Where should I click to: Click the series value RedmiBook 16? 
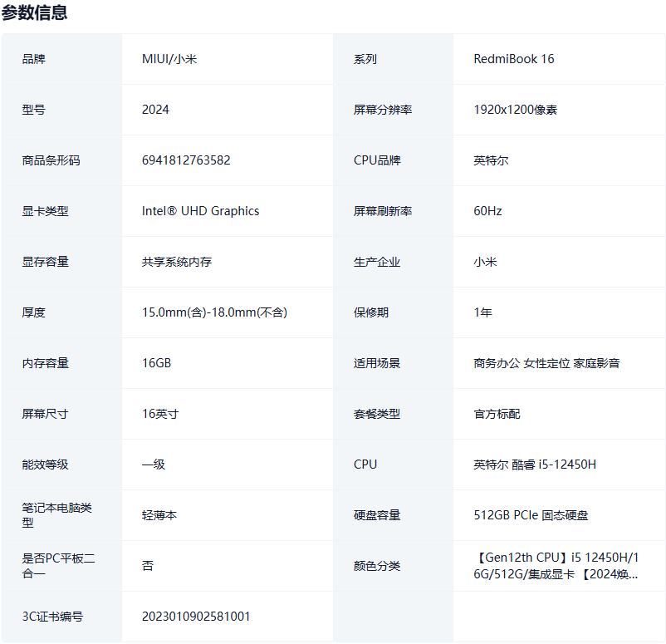(x=513, y=59)
